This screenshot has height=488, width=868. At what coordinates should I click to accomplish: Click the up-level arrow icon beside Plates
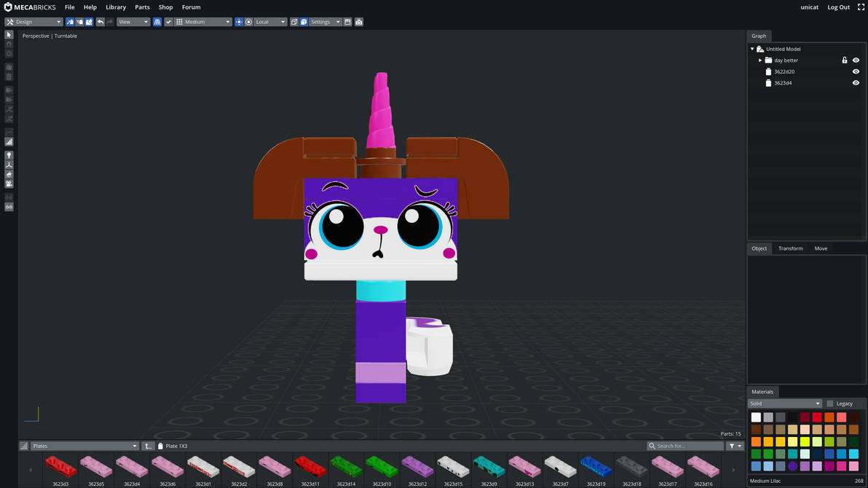(148, 446)
